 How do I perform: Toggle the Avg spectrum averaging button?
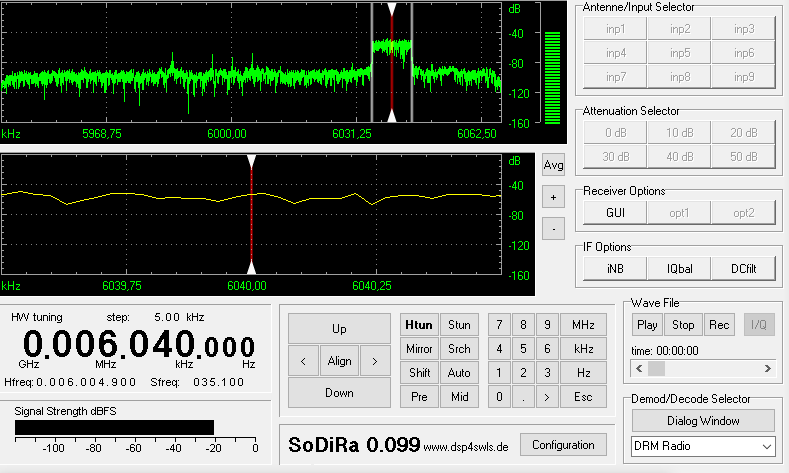[x=553, y=165]
